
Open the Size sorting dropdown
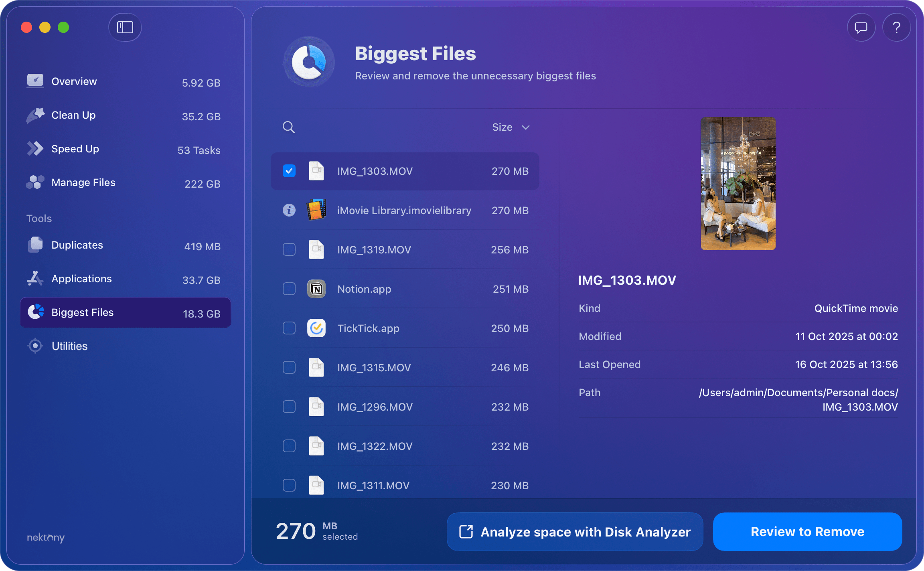[x=511, y=127]
